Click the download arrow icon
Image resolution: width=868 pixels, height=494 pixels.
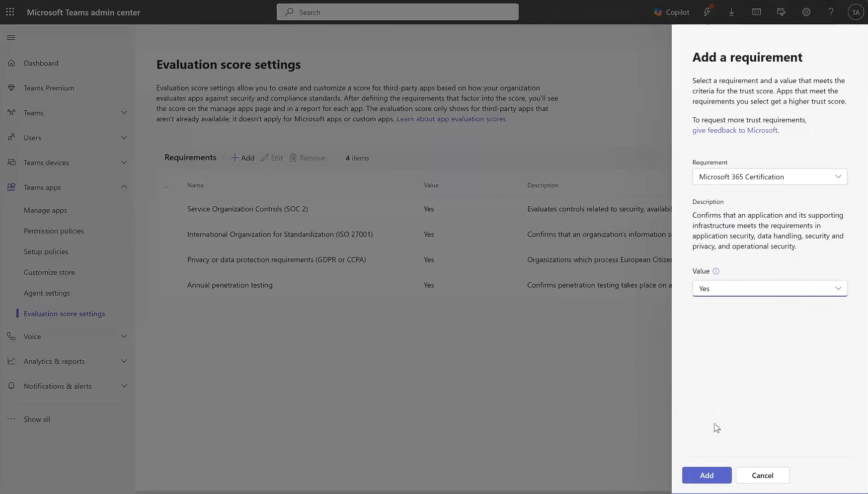(731, 12)
